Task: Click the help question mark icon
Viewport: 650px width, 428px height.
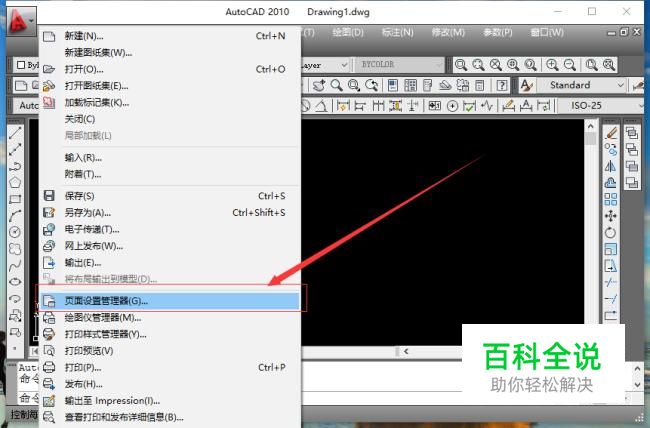Action: pyautogui.click(x=502, y=85)
